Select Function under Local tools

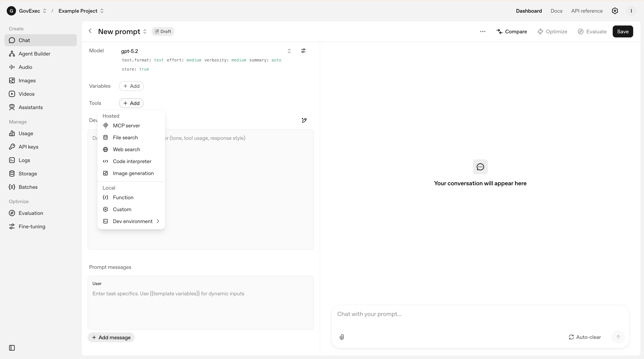coord(123,197)
